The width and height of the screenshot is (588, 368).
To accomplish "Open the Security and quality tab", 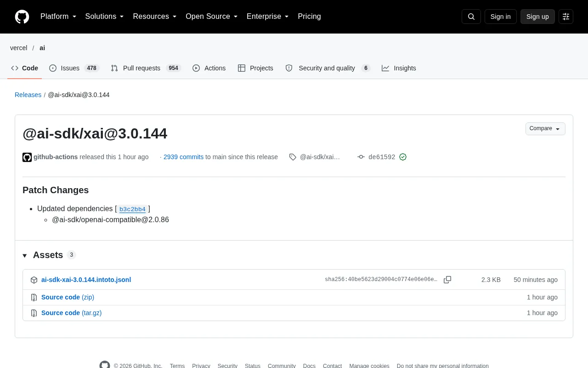I will 328,68.
